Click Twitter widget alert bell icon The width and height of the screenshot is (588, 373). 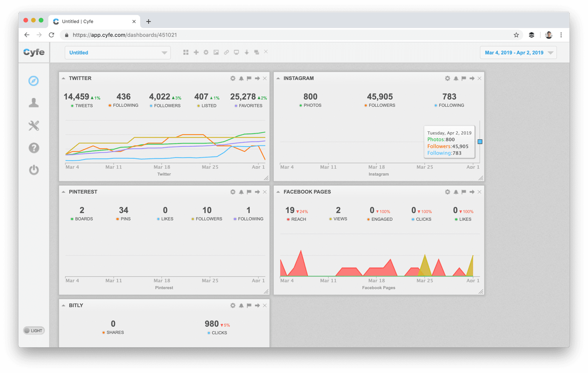tap(241, 78)
